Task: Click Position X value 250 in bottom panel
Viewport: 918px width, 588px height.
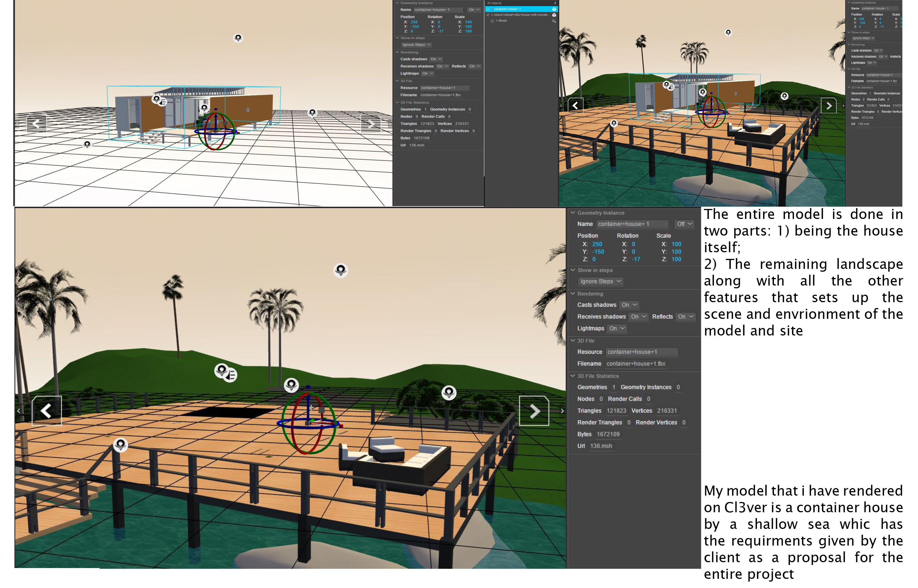Action: click(597, 244)
